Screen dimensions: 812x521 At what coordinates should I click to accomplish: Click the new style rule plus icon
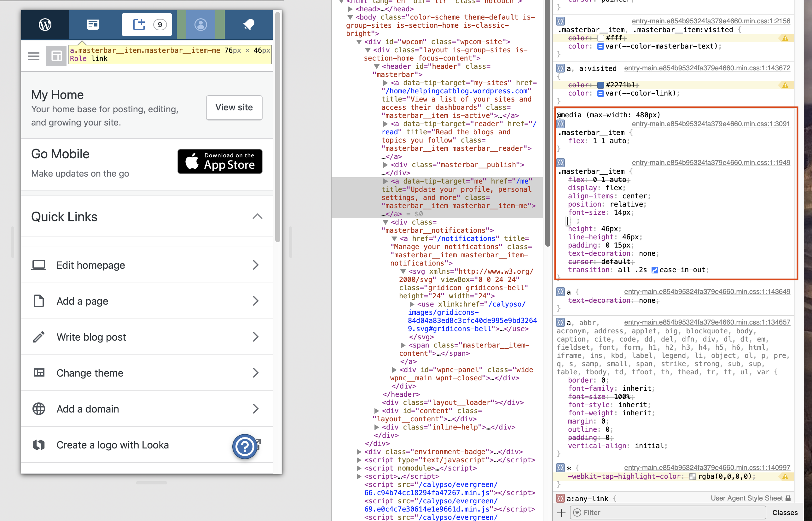point(561,512)
